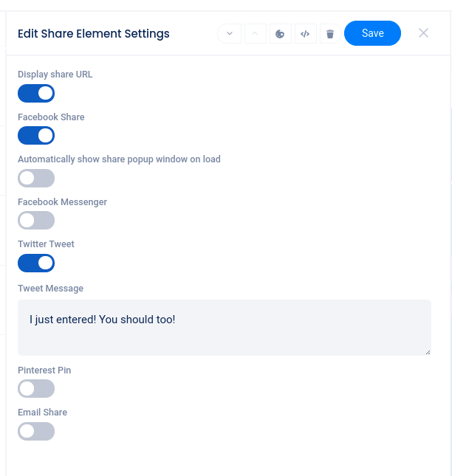Disable the Display share URL toggle

(x=36, y=93)
